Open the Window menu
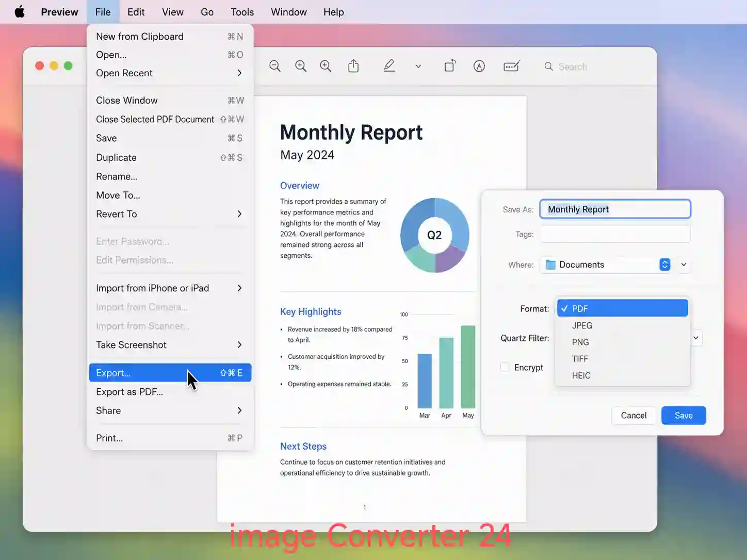The image size is (747, 560). 288,12
